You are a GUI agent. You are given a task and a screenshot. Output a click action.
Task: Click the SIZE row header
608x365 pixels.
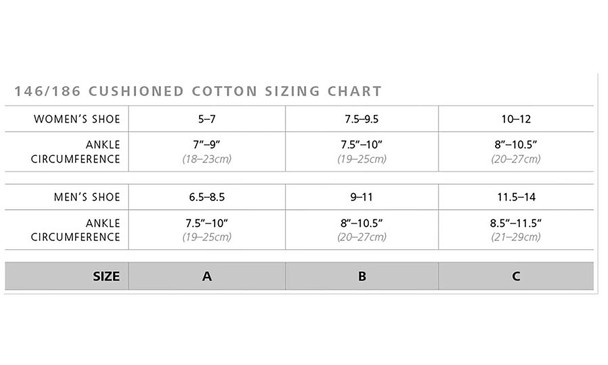[x=106, y=276]
